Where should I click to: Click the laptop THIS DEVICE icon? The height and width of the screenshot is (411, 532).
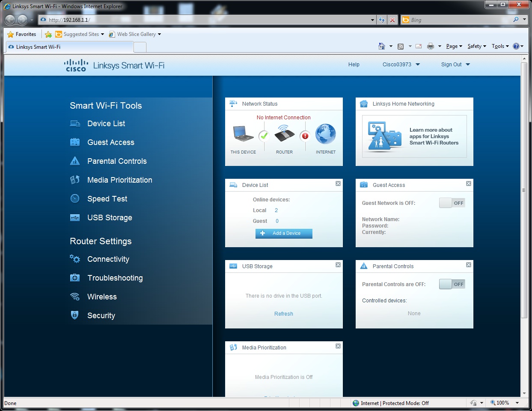pyautogui.click(x=243, y=134)
